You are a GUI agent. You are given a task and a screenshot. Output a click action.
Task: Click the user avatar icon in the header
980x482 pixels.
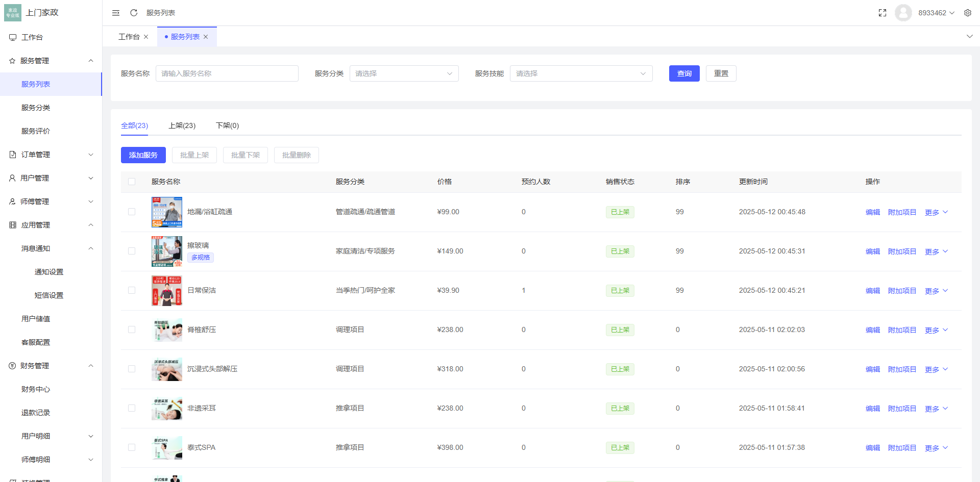tap(903, 12)
